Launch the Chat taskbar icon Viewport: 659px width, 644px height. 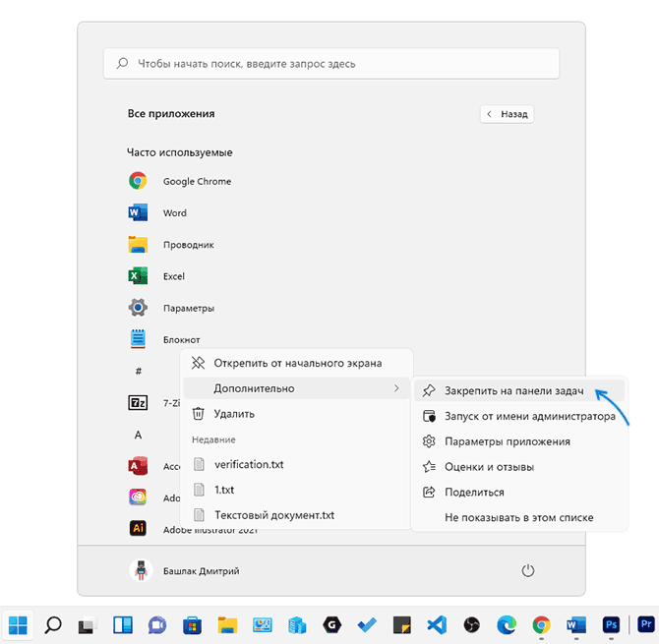pyautogui.click(x=157, y=625)
